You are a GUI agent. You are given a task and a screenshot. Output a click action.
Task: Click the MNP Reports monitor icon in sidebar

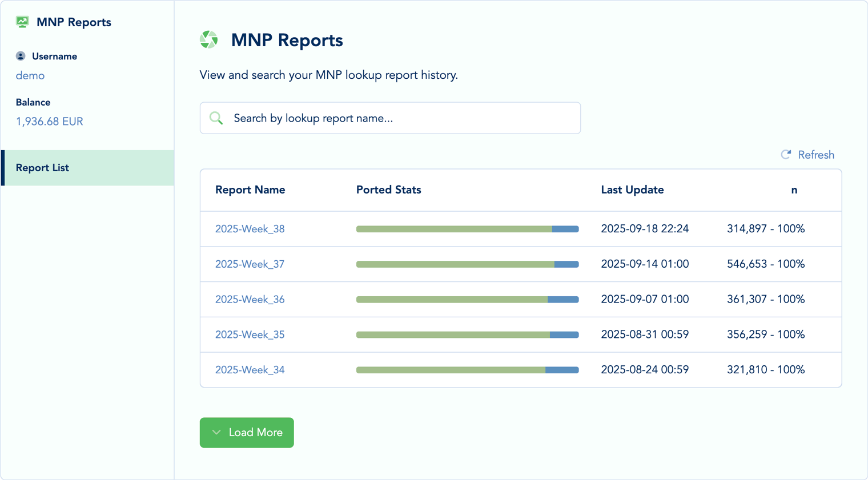22,22
